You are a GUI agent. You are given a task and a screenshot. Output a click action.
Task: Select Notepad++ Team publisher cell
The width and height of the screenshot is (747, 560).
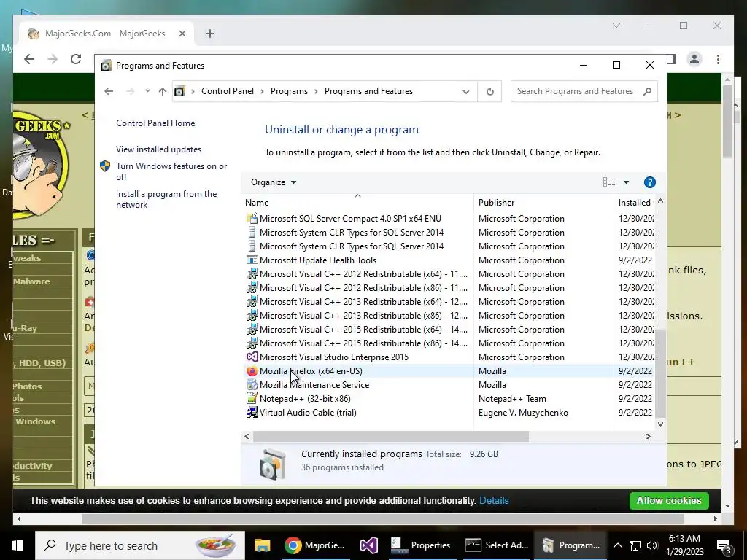(x=512, y=399)
